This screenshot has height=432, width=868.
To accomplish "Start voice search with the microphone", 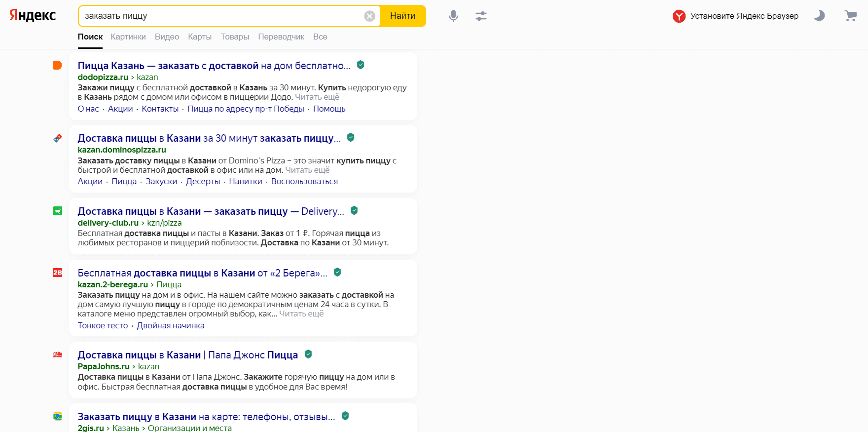I will point(453,16).
